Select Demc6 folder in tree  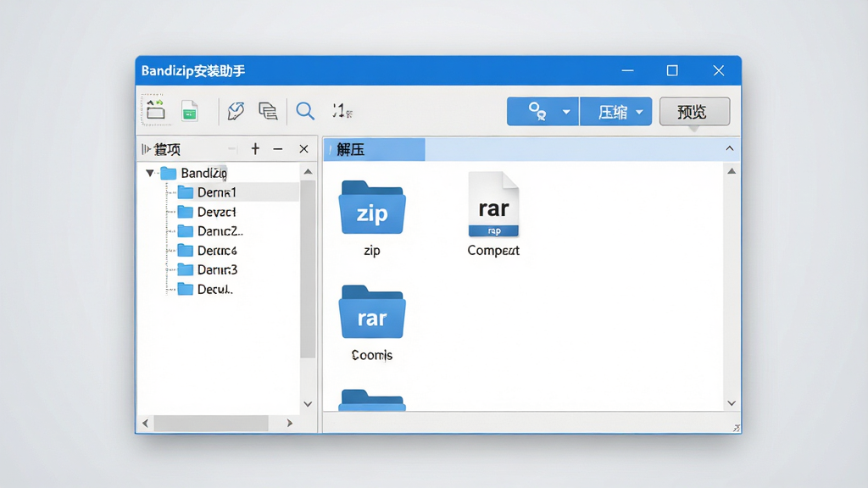pos(208,251)
